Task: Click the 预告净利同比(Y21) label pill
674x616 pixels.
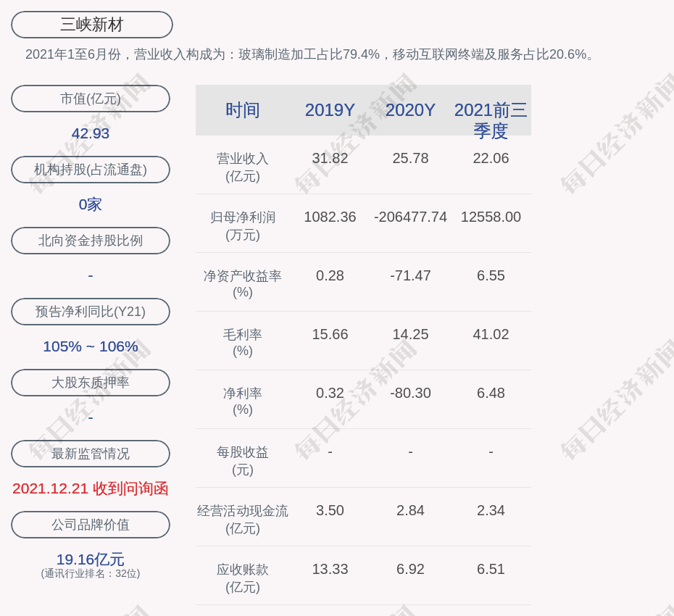Action: point(91,311)
